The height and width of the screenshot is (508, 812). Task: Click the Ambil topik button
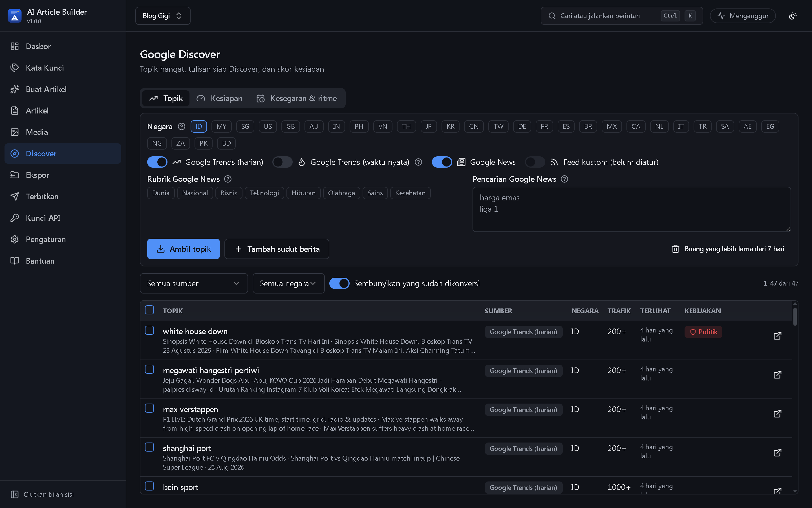[183, 249]
